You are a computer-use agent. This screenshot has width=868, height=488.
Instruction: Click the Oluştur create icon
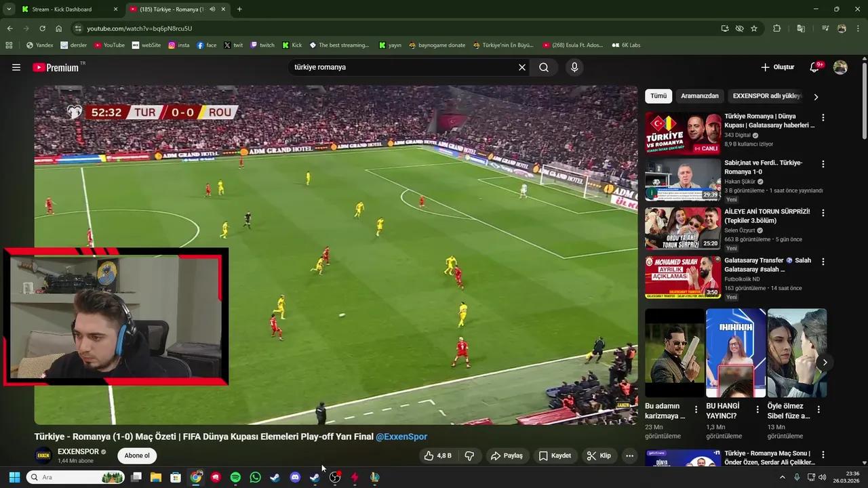click(x=777, y=67)
